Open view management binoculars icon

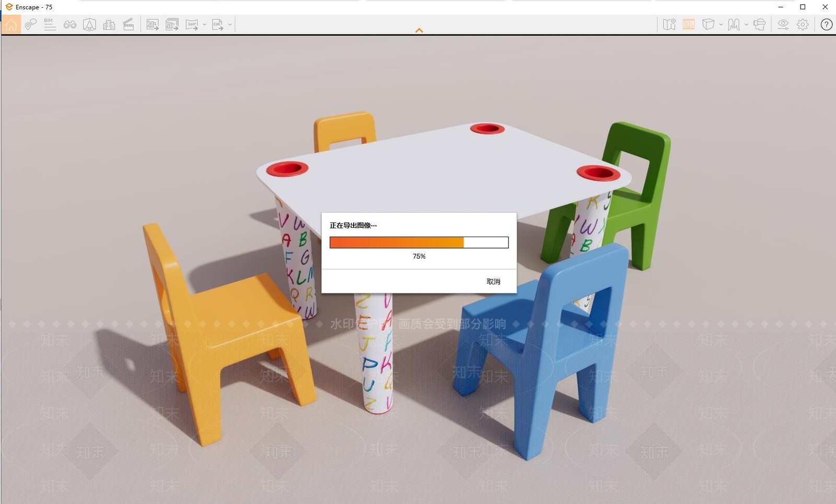click(70, 25)
